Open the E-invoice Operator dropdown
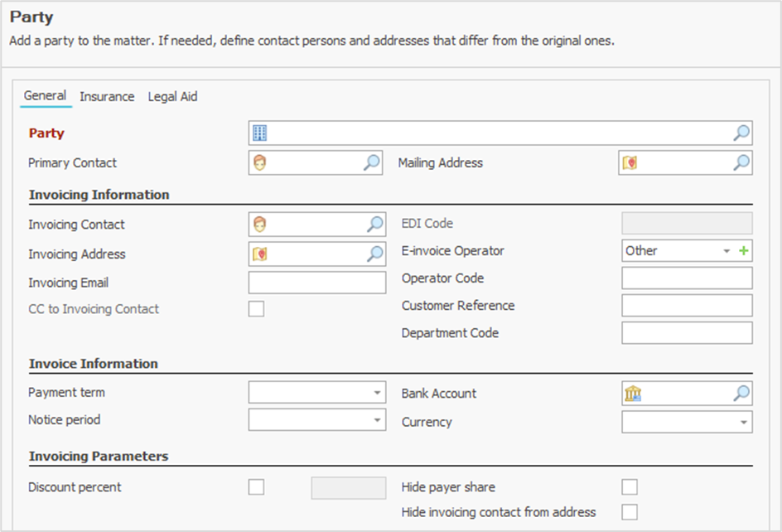 point(726,251)
